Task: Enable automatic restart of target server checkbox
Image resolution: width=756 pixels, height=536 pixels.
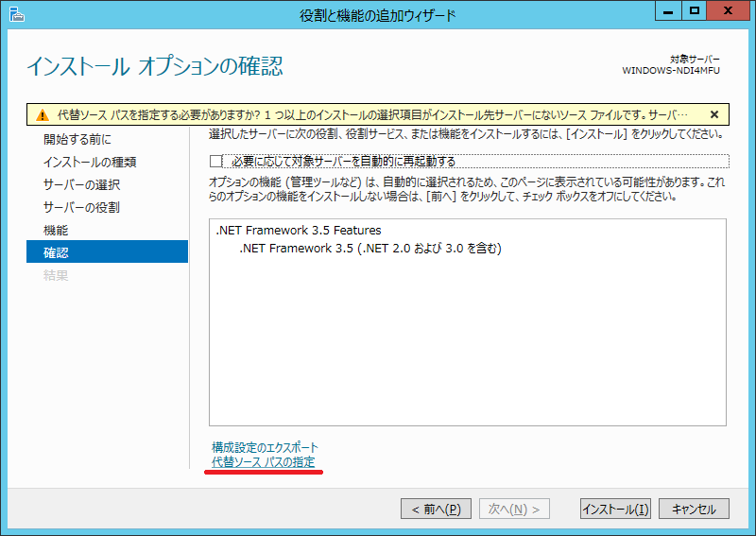Action: [216, 161]
